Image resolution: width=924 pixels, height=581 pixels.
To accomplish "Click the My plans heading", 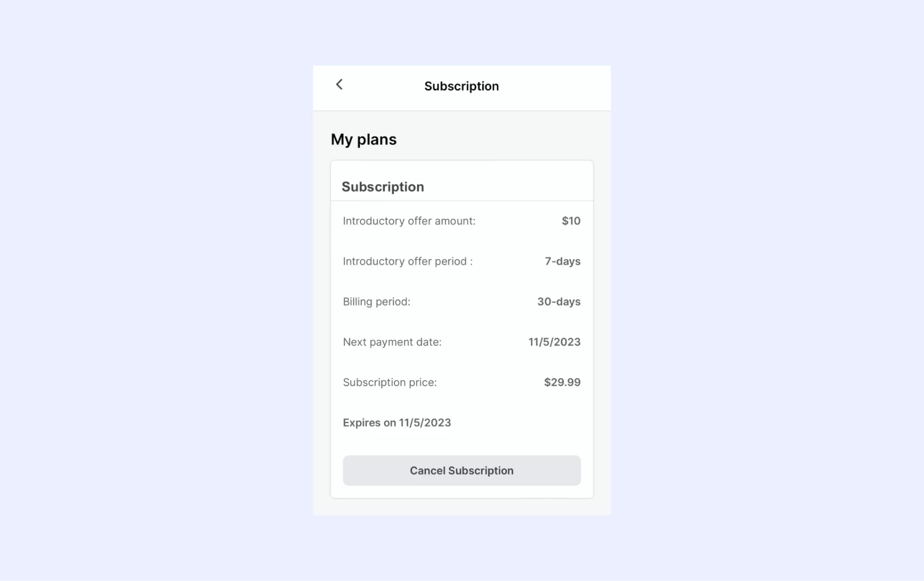I will 364,139.
